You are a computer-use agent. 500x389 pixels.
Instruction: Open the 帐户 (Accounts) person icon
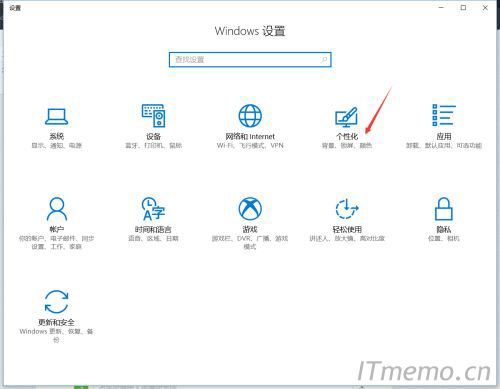57,209
